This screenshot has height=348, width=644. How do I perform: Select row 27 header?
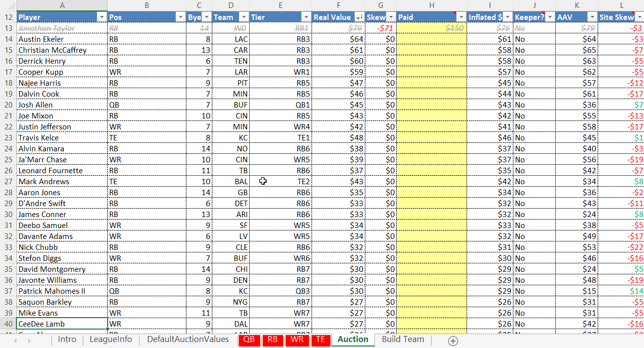[x=8, y=181]
